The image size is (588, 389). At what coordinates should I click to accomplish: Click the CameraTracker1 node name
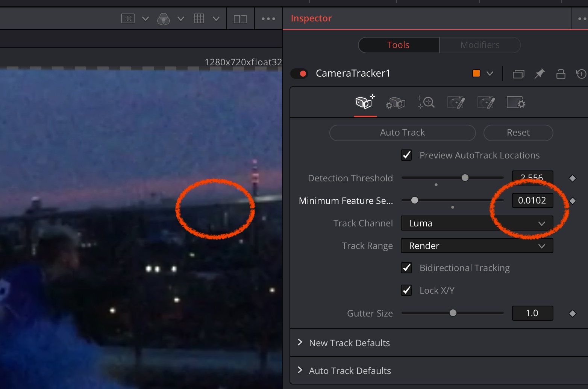(353, 73)
